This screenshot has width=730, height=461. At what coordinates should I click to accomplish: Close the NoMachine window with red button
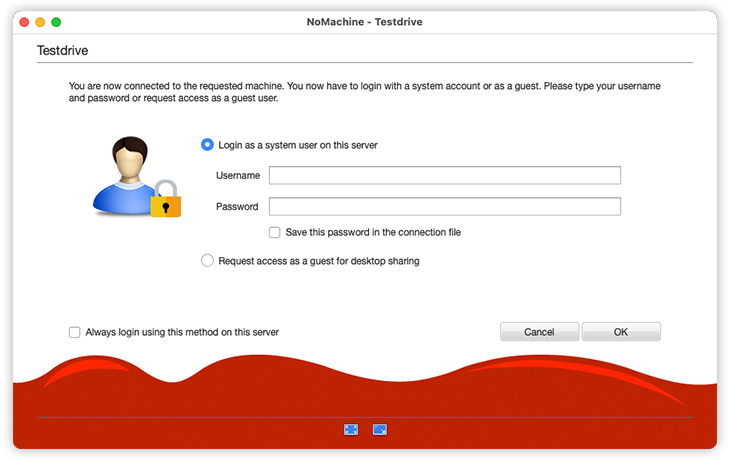coord(24,21)
